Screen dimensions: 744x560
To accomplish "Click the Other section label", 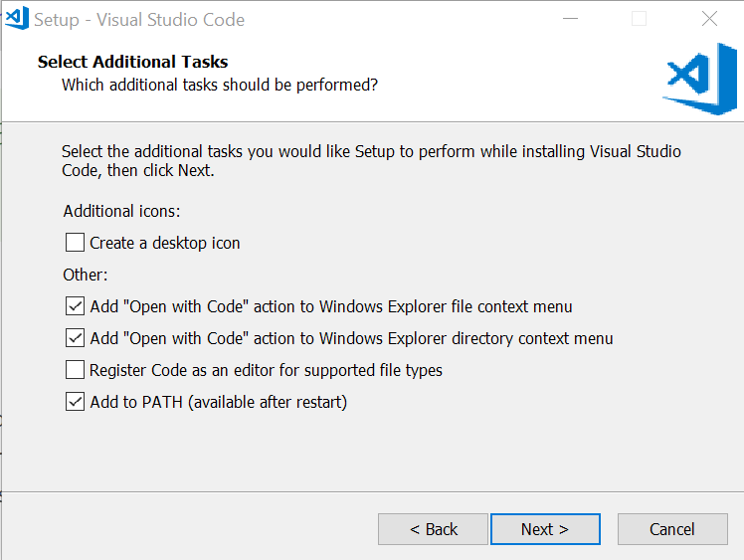I will (86, 275).
